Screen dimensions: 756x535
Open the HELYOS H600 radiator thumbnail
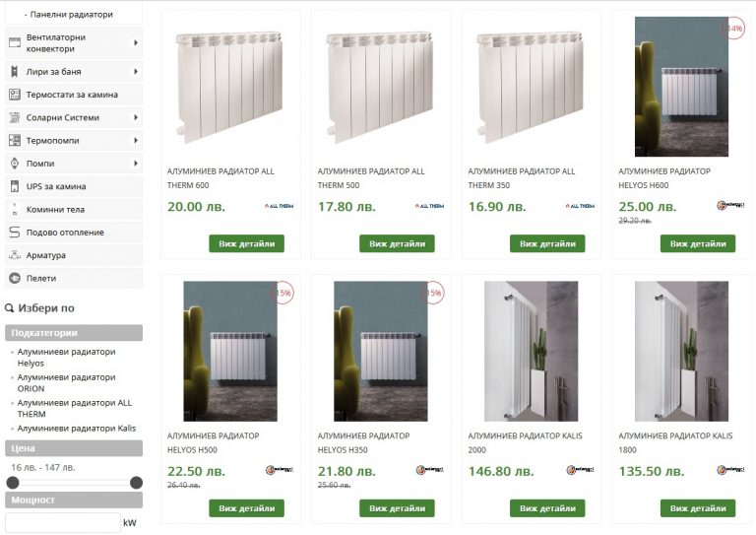point(681,87)
